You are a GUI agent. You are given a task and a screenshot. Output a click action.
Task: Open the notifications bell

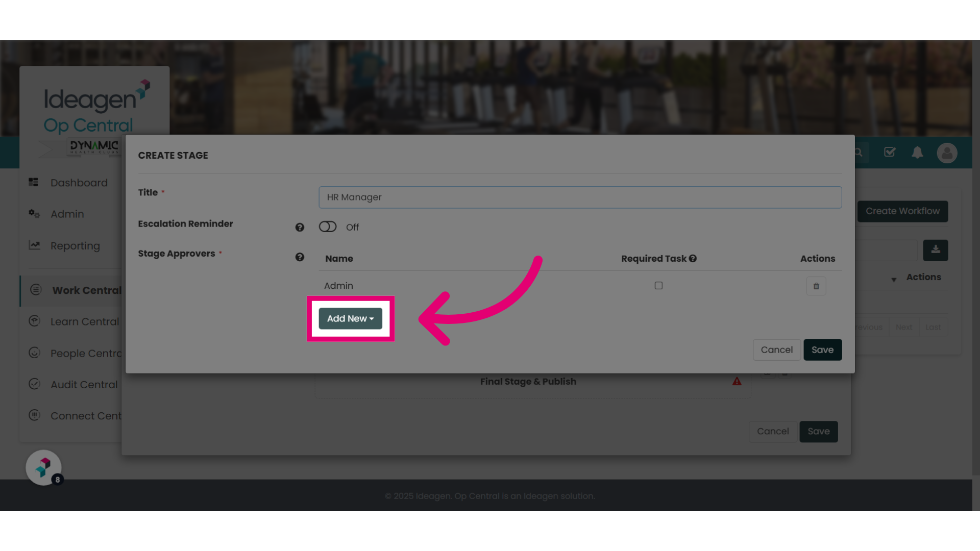click(917, 153)
